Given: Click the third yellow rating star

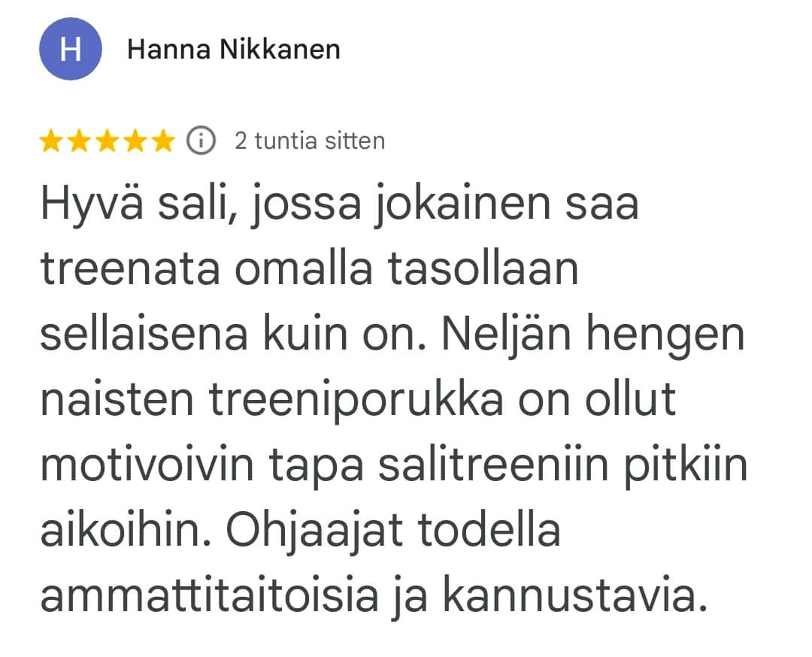Looking at the screenshot, I should pyautogui.click(x=107, y=141).
